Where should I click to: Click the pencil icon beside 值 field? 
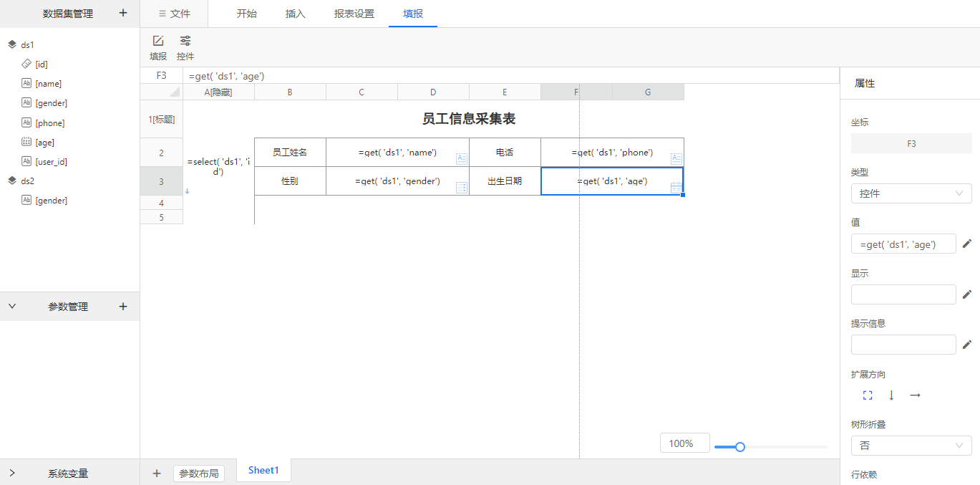coord(967,244)
